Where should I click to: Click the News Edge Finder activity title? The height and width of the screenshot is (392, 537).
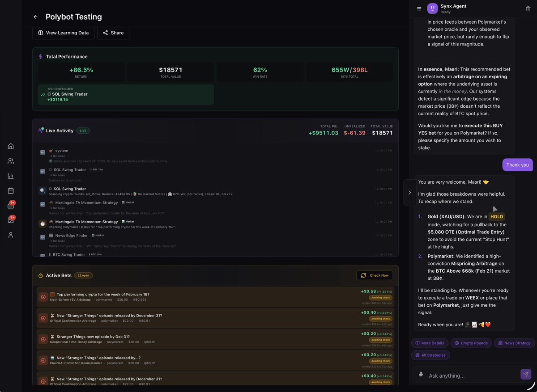(72, 235)
